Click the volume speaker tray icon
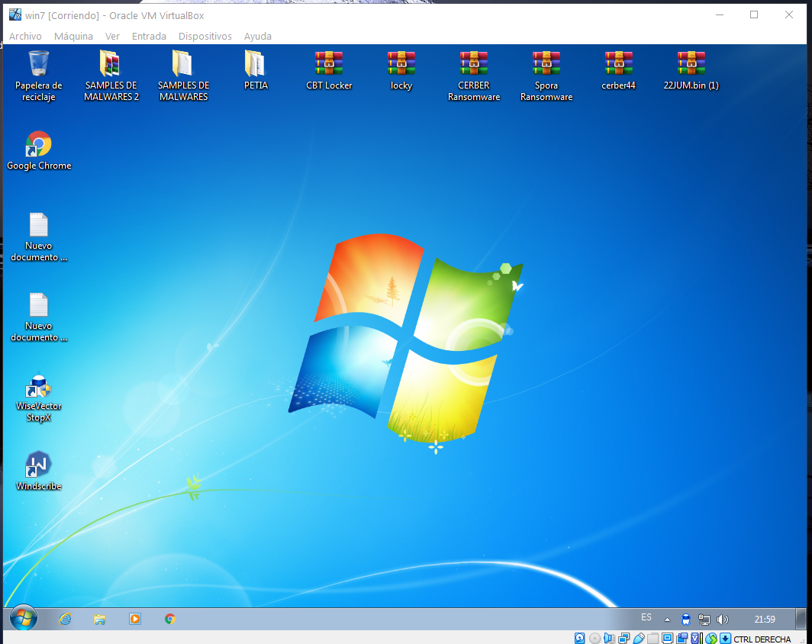The height and width of the screenshot is (644, 812). [722, 619]
